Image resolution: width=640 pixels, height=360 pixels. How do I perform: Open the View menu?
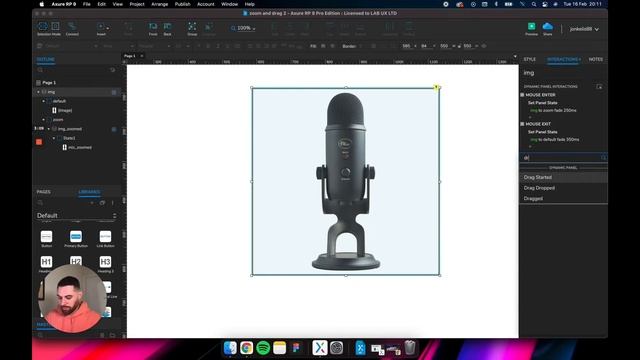point(118,4)
